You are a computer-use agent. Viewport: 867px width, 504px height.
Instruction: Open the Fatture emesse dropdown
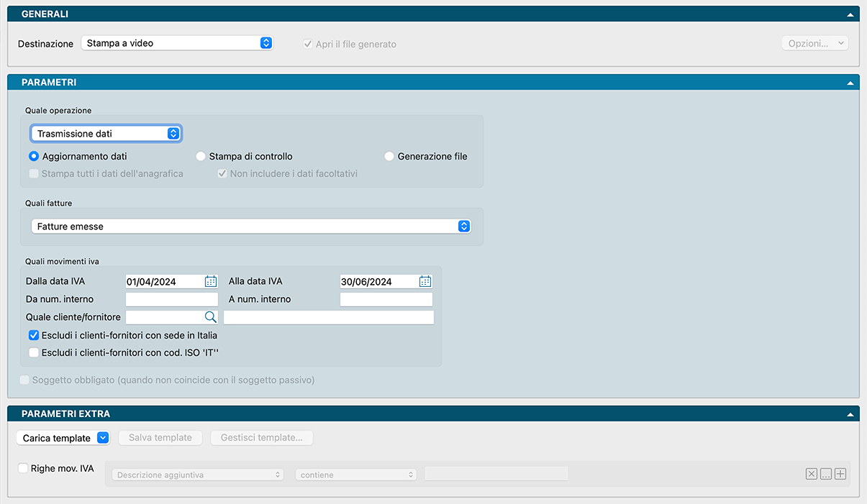click(x=250, y=226)
